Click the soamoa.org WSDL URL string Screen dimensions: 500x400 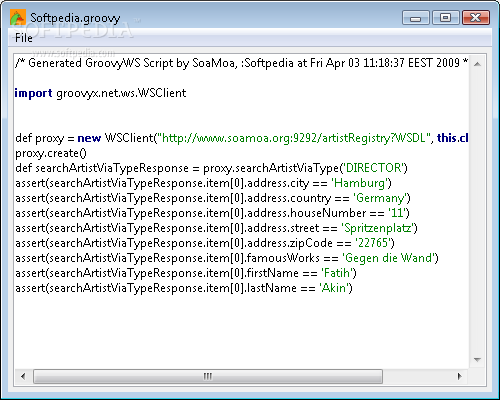[294, 138]
